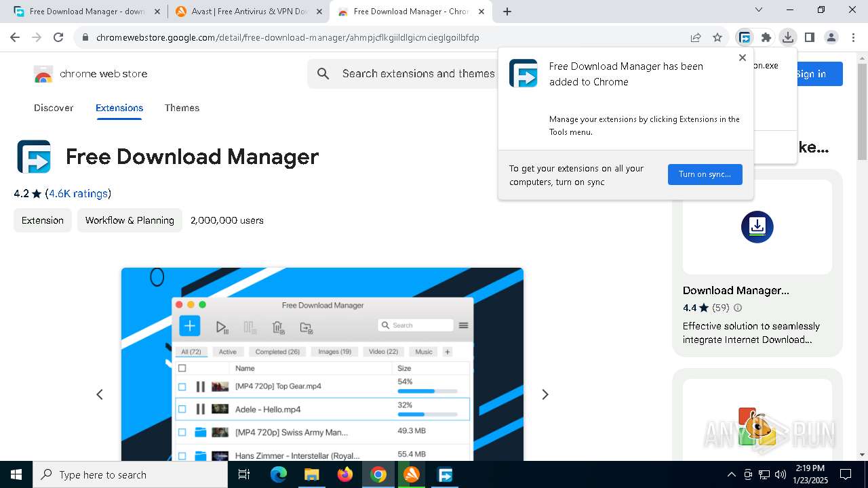Screen dimensions: 868x488
Task: Click the info icon beside 59 ratings
Action: [738, 308]
